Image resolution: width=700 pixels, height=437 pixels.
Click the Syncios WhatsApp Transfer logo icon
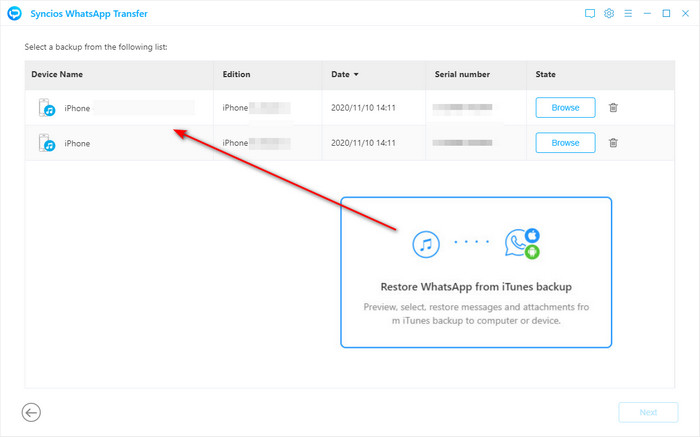[x=14, y=13]
